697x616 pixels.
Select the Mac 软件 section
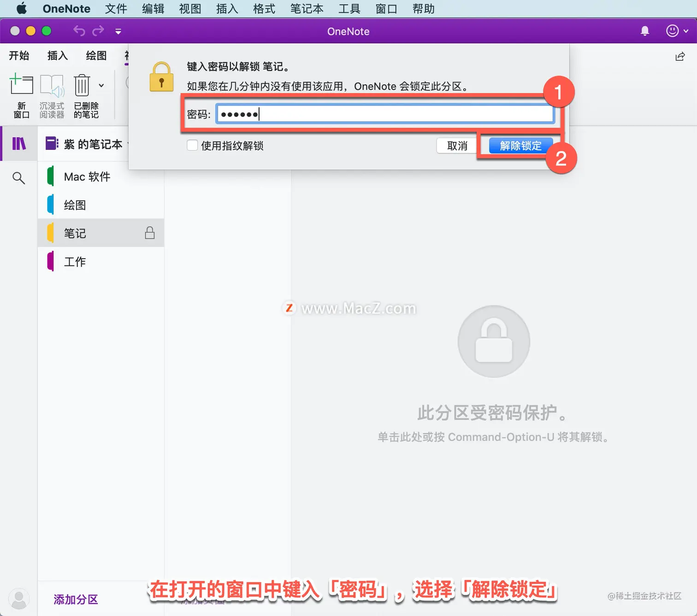click(101, 177)
